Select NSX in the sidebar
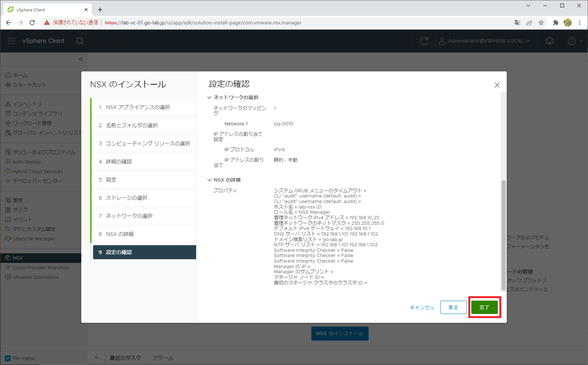The image size is (588, 365). point(41,258)
